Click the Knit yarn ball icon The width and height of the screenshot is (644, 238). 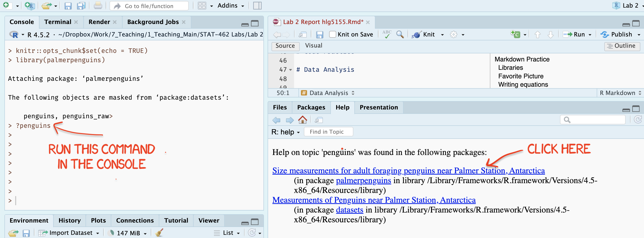(416, 35)
